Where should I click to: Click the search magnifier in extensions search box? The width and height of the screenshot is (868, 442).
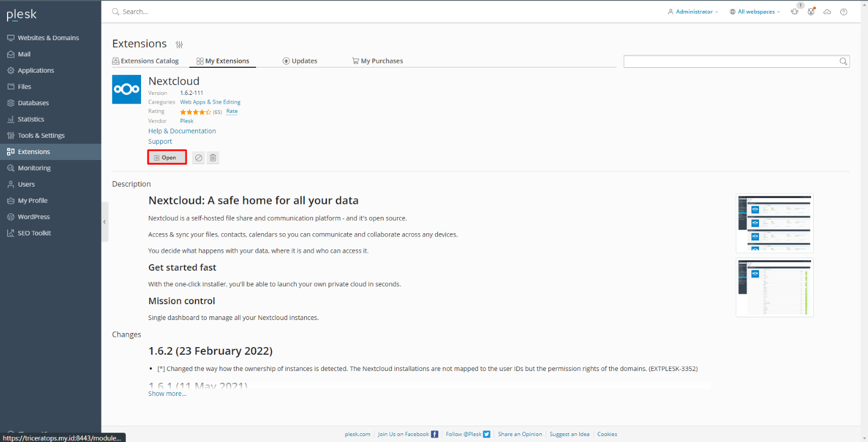[x=843, y=61]
